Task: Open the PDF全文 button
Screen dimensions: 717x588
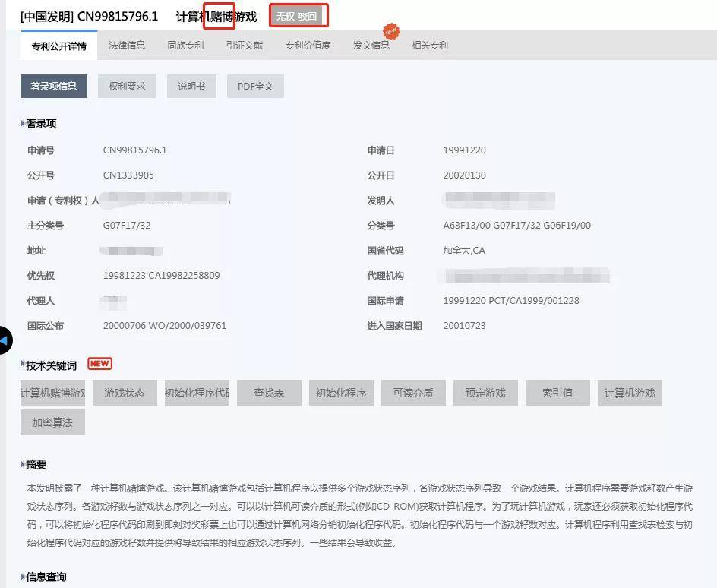Action: click(255, 86)
